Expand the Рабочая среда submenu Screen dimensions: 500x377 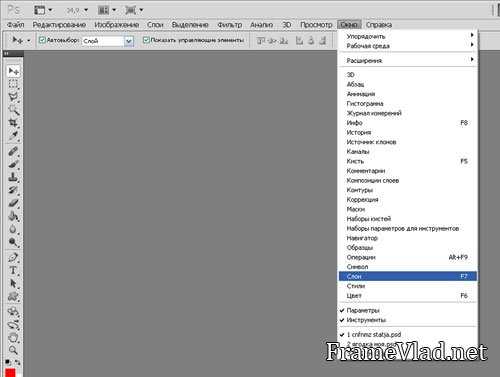coord(408,46)
